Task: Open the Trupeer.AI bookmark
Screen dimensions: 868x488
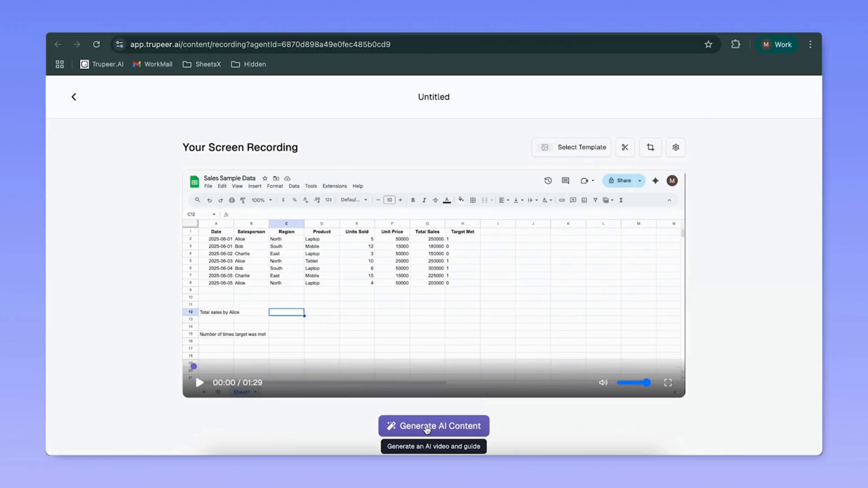Action: (x=101, y=64)
